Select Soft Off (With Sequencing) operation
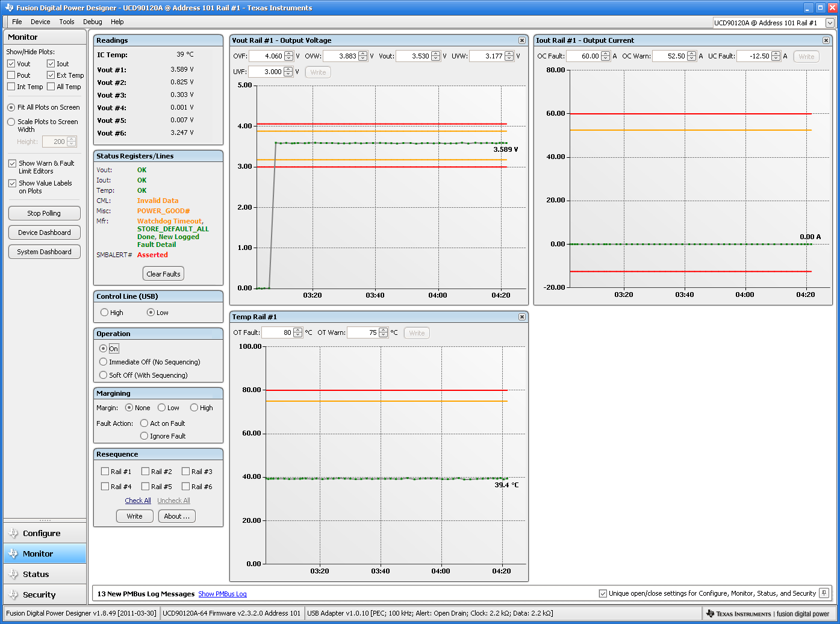Viewport: 840px width, 624px height. click(103, 375)
